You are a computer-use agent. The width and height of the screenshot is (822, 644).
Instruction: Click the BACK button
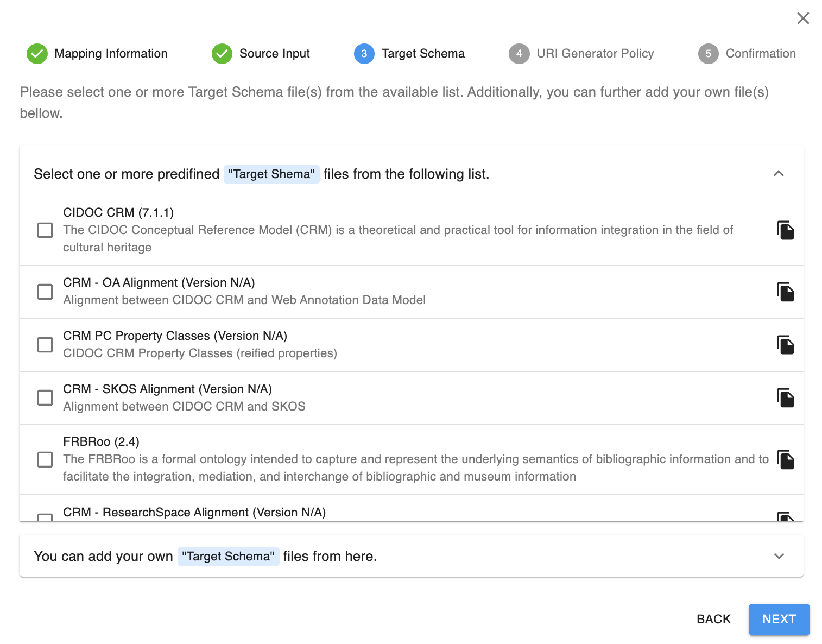click(x=713, y=619)
